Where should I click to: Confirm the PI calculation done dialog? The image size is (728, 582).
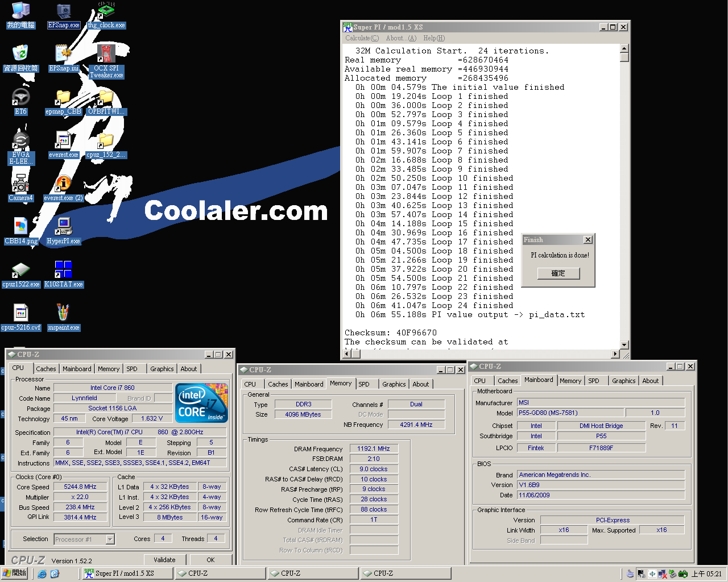click(558, 273)
